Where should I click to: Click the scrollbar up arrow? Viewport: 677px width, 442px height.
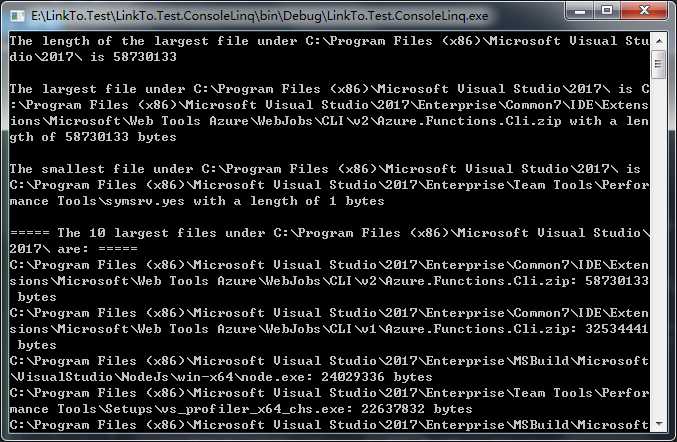pyautogui.click(x=658, y=41)
